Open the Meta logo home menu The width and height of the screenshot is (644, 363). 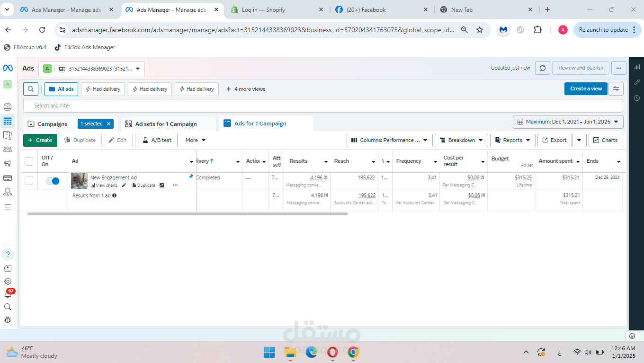(x=8, y=68)
